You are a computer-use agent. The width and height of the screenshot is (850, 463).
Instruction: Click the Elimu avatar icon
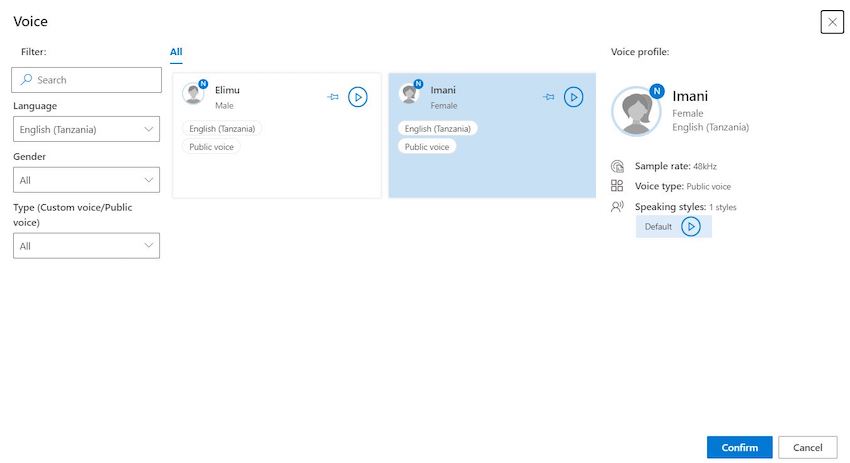coord(193,93)
